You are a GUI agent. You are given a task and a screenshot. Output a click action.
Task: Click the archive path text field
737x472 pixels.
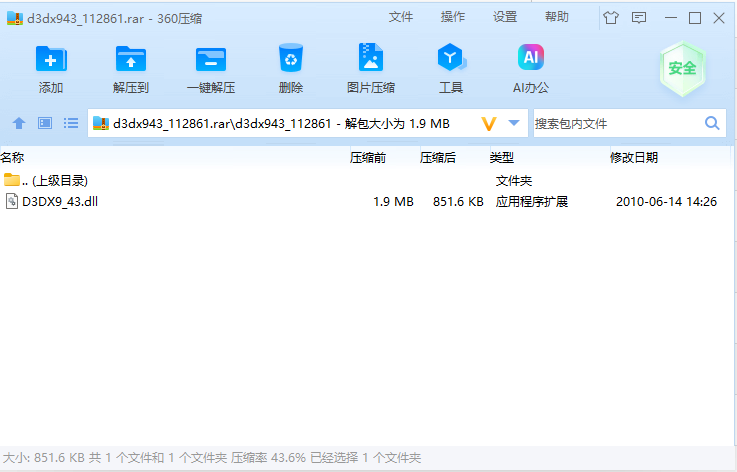[x=281, y=124]
